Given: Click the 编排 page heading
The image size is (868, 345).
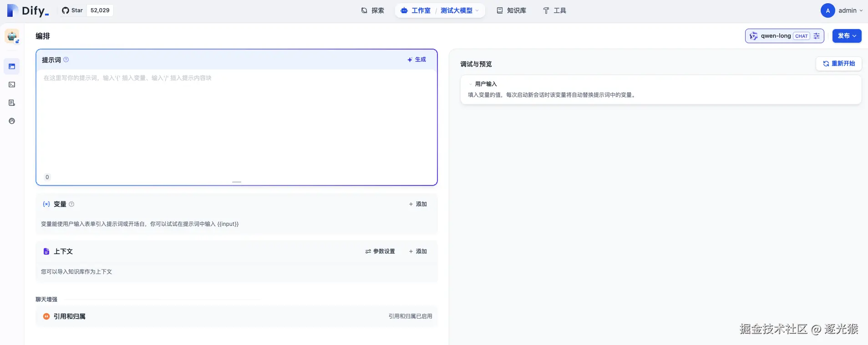Looking at the screenshot, I should [43, 36].
